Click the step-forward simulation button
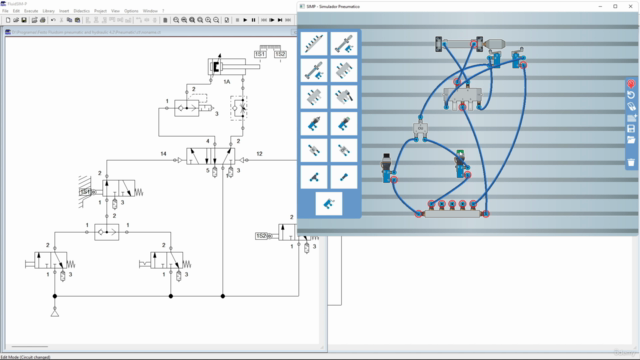 [272, 20]
